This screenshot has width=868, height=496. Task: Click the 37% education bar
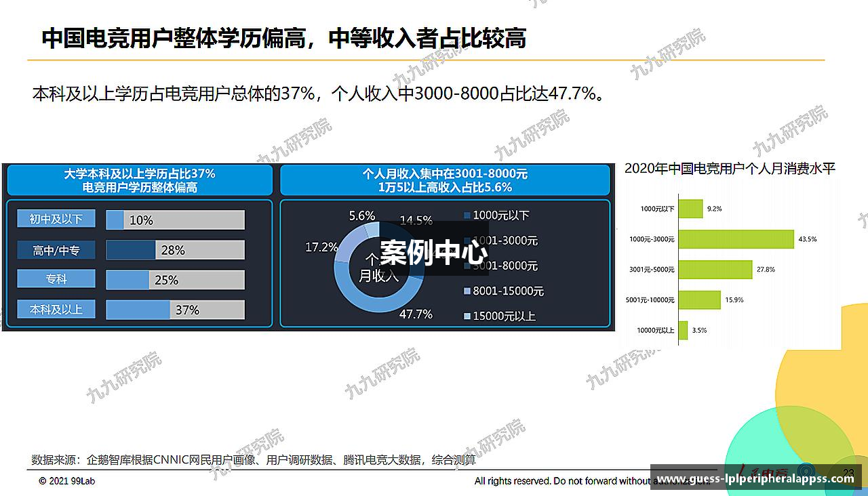(x=176, y=310)
